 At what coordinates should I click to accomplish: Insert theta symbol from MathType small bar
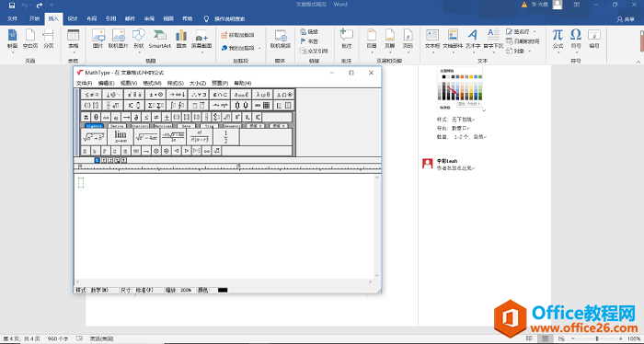click(x=96, y=118)
